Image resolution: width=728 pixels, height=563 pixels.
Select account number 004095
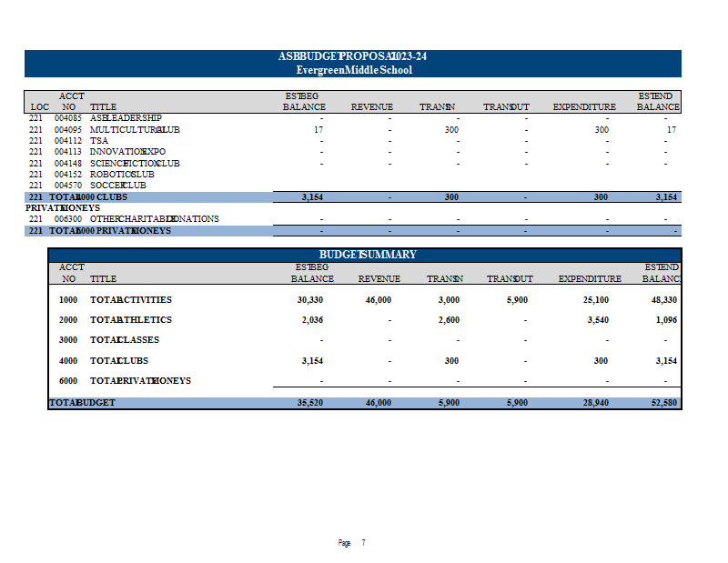point(67,130)
